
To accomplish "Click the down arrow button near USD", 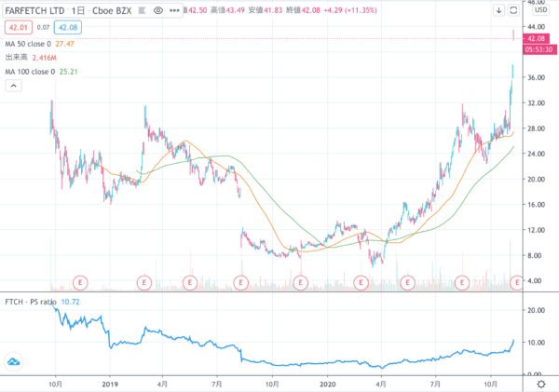I will click(x=498, y=10).
